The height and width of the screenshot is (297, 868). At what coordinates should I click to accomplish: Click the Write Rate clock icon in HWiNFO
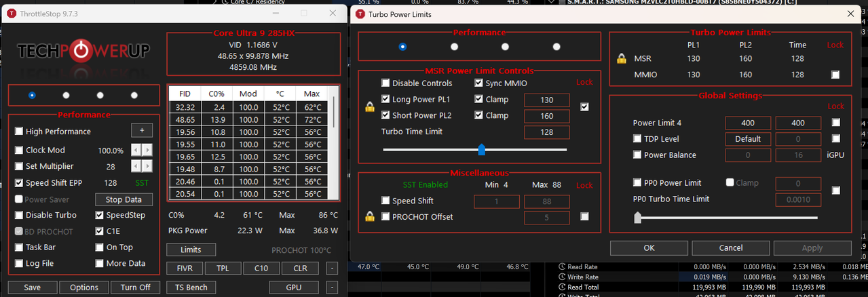(561, 277)
